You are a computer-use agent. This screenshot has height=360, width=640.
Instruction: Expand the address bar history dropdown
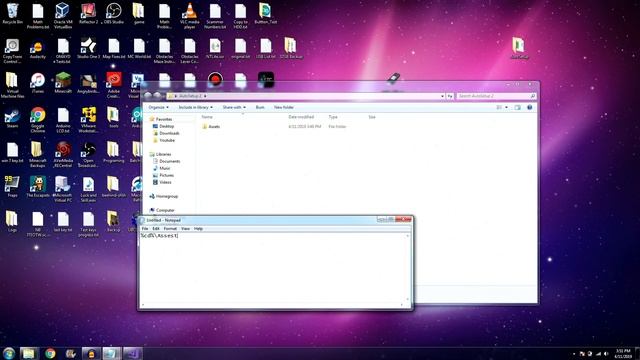[442, 96]
